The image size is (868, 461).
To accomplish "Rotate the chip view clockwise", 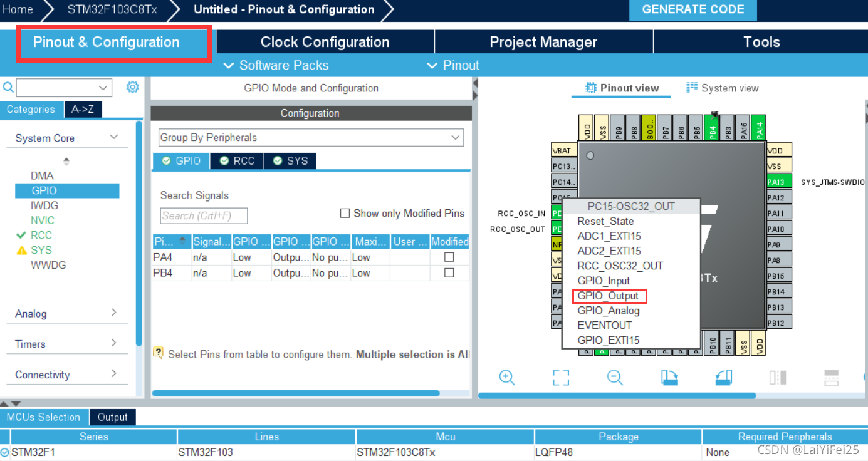I will point(669,377).
